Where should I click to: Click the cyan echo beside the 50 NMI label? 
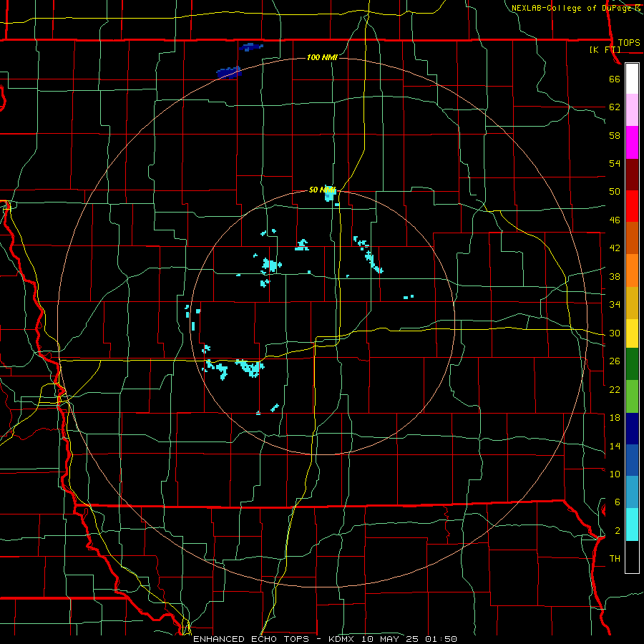pos(329,195)
